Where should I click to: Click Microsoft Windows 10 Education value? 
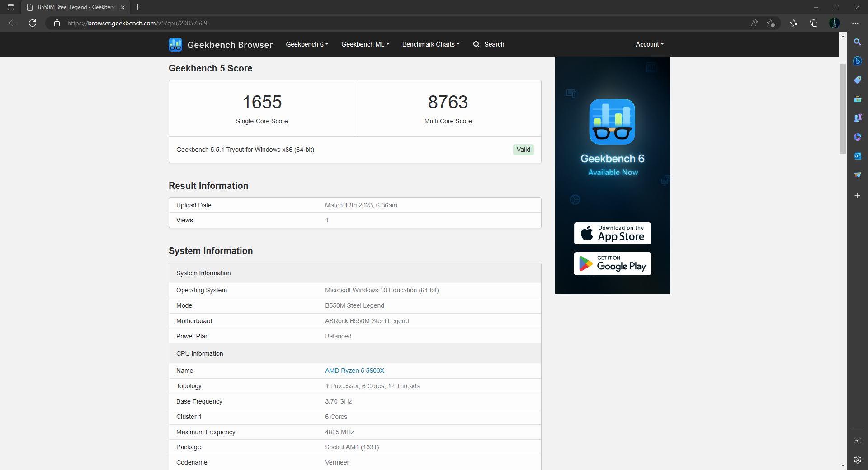coord(382,290)
